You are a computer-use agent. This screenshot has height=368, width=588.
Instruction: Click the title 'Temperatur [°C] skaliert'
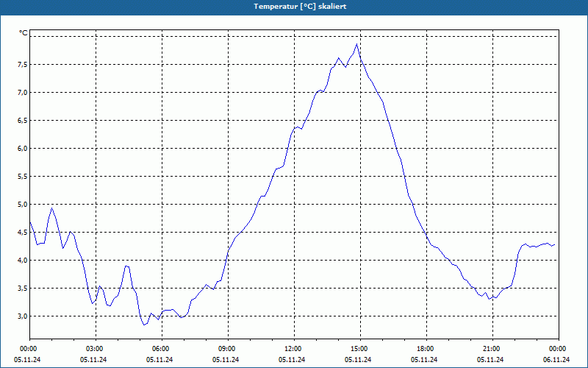[x=300, y=7]
